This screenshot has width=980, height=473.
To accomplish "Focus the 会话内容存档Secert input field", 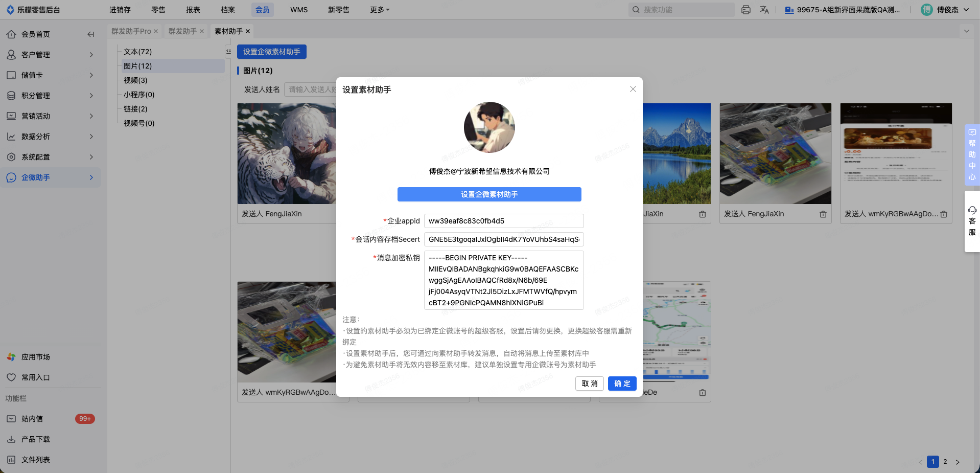I will coord(504,239).
